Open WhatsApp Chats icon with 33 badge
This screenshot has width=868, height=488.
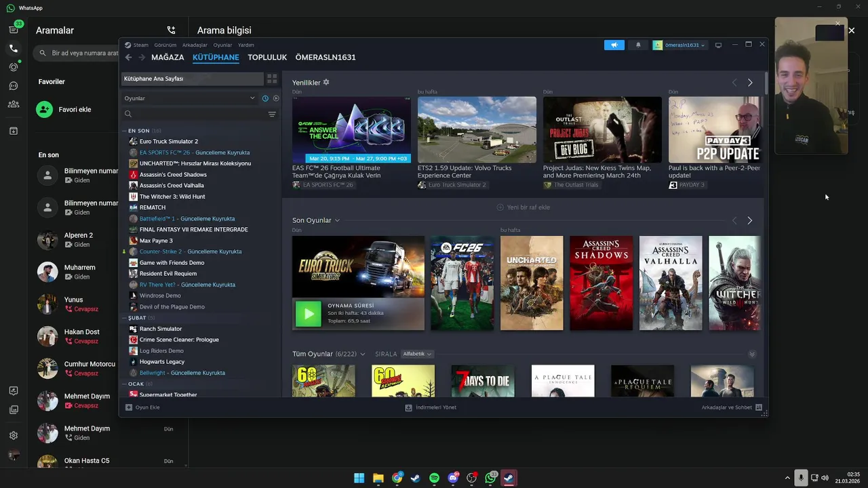(14, 29)
